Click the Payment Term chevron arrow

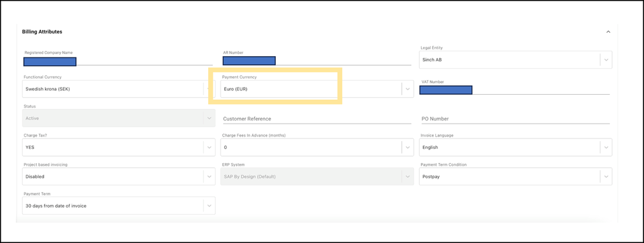click(x=209, y=206)
